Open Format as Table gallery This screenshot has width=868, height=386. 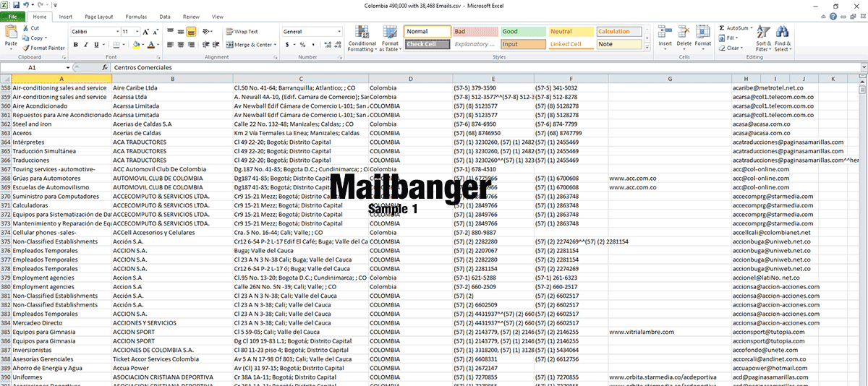391,38
